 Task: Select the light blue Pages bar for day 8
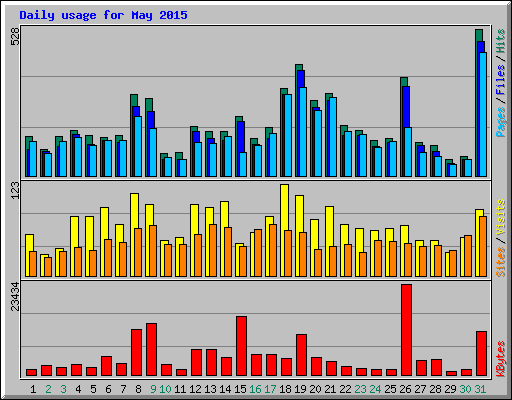point(138,146)
